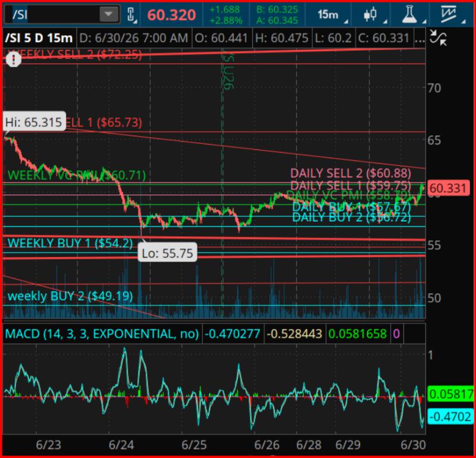Click the red 60.331 price axis label
The width and height of the screenshot is (476, 458).
(x=449, y=188)
